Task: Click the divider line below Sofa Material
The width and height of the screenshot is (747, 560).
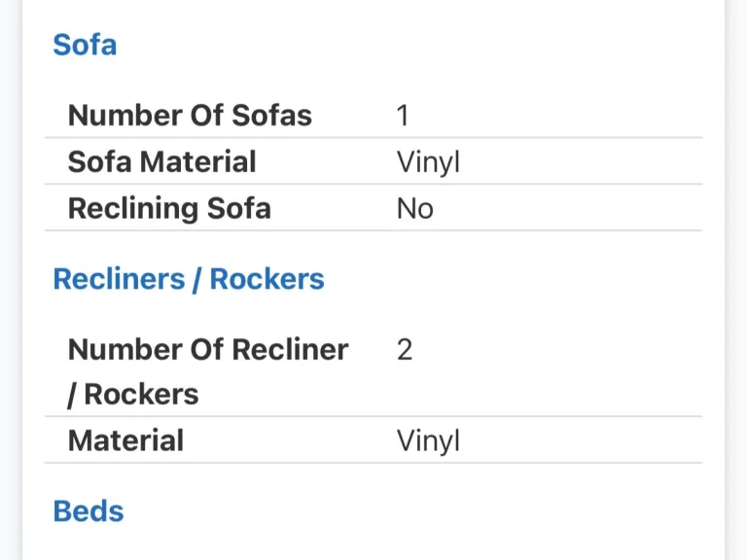Action: pyautogui.click(x=373, y=185)
